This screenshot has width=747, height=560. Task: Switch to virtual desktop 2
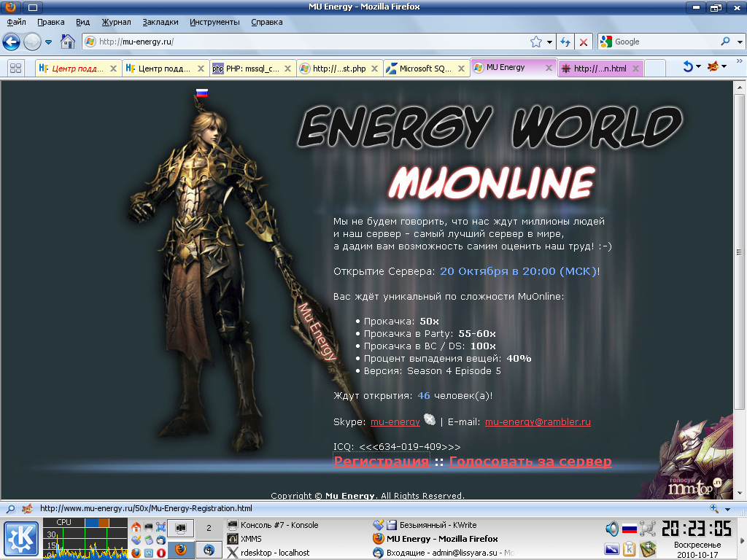(x=209, y=528)
